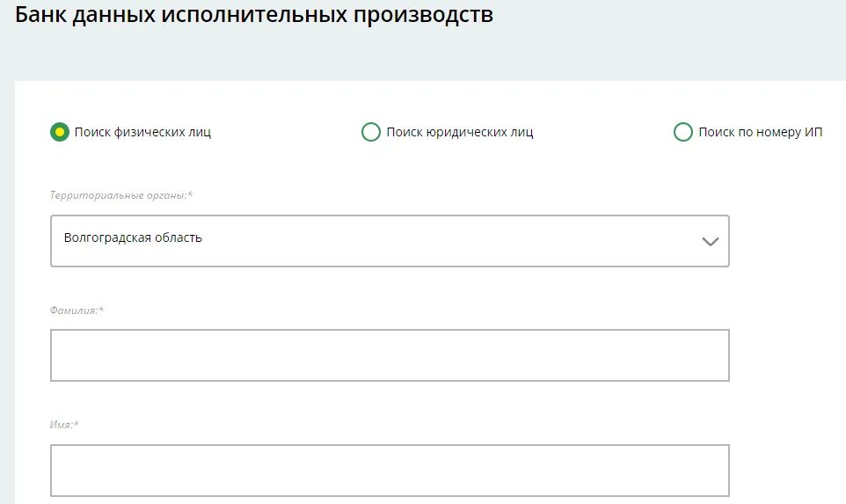Image resolution: width=846 pixels, height=504 pixels.
Task: Click the Поиск физических лиц label text
Action: coord(142,132)
